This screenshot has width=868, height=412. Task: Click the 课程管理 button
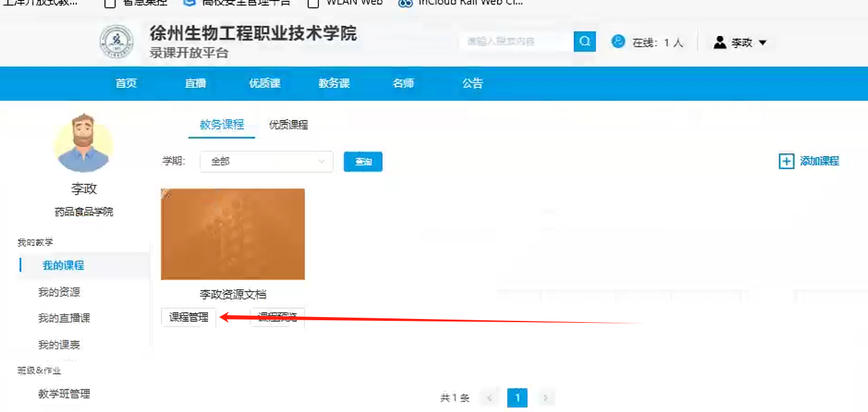pyautogui.click(x=189, y=318)
